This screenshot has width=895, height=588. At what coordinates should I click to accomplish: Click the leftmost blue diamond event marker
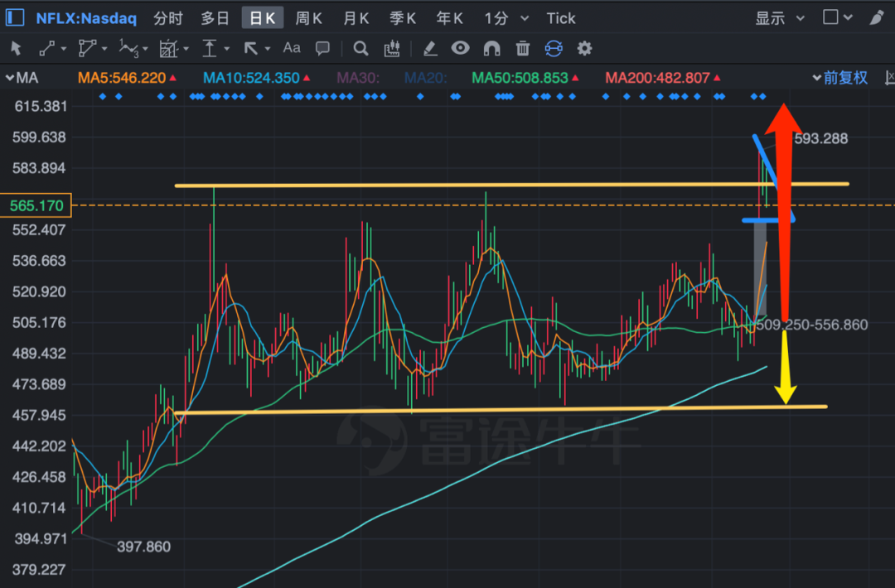103,96
